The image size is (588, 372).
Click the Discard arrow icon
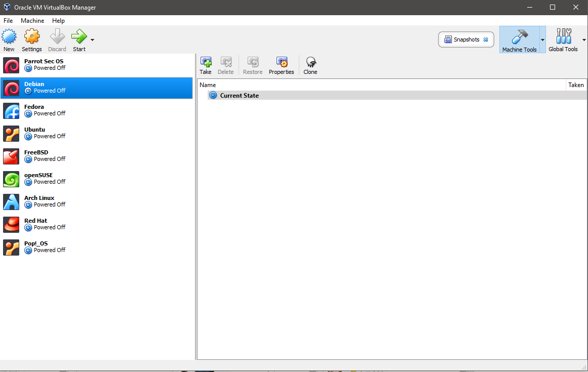(x=57, y=37)
